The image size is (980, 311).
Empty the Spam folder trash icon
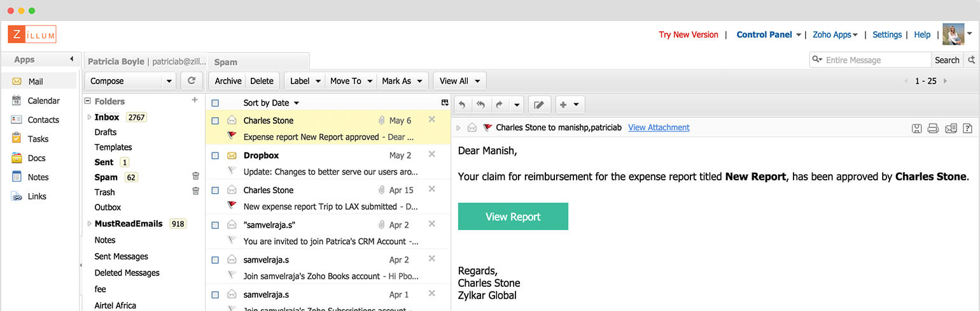[196, 177]
